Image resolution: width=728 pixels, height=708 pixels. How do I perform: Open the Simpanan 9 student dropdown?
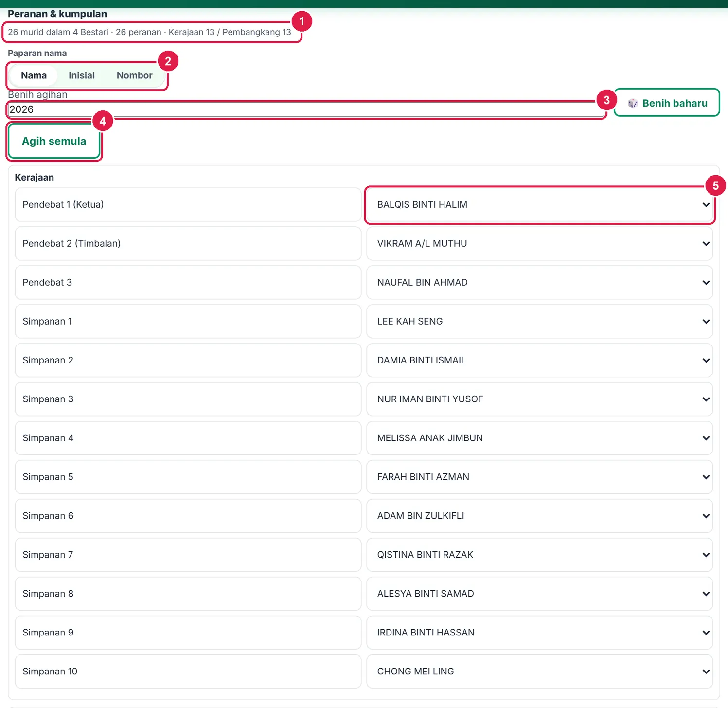pos(539,633)
